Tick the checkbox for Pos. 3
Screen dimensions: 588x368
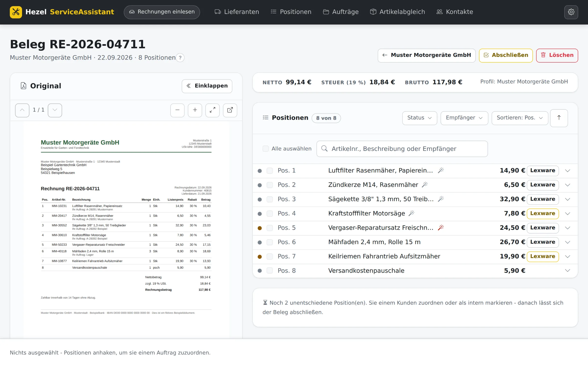click(270, 199)
